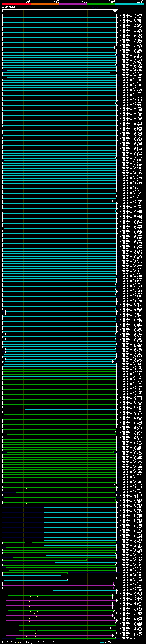The height and width of the screenshot is (644, 146).
Task: Open UniRef100_B3VXH1 entry
Action: click(131, 507)
